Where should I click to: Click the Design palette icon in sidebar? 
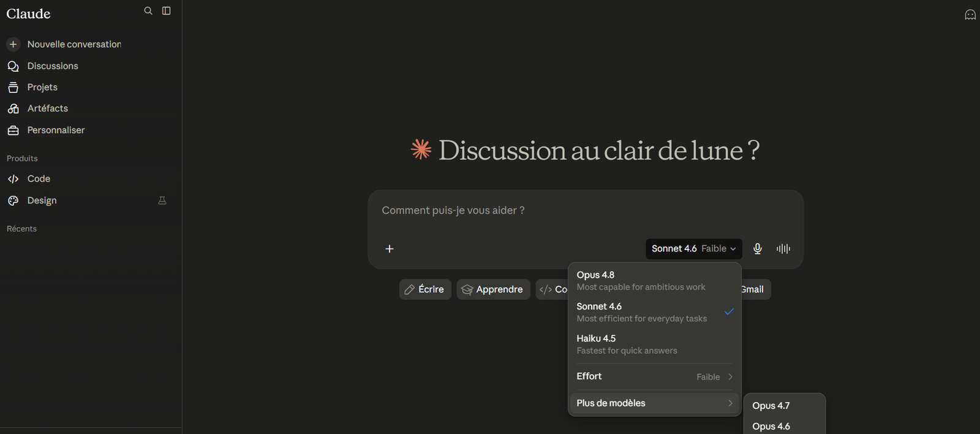click(x=13, y=200)
